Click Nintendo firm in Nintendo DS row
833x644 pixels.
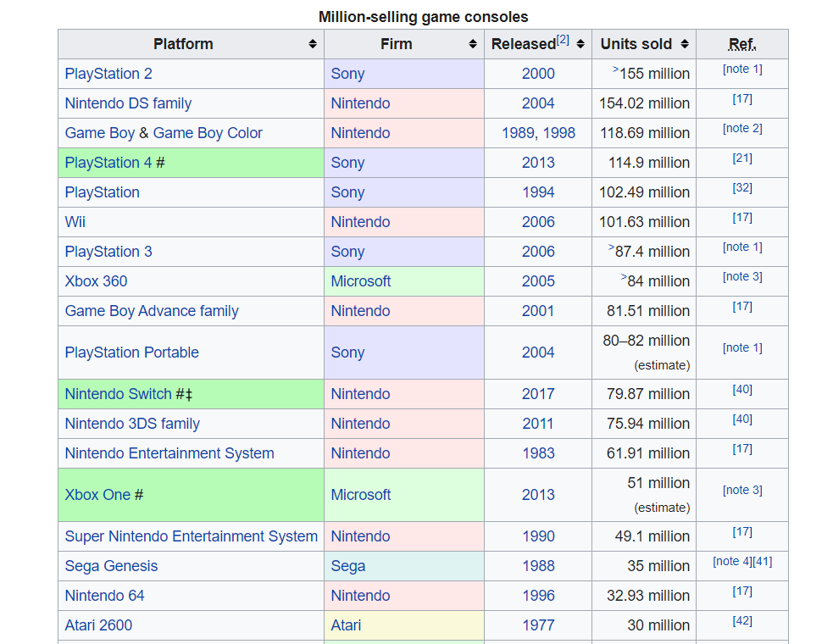pos(360,103)
